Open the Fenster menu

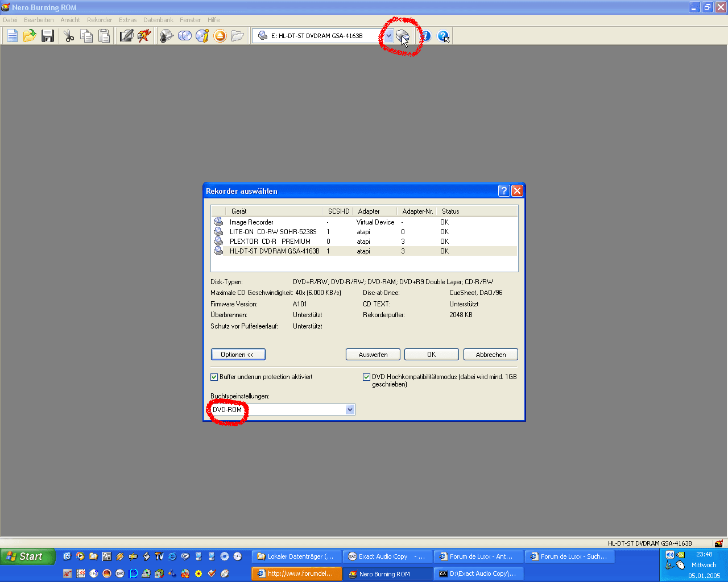coord(190,20)
